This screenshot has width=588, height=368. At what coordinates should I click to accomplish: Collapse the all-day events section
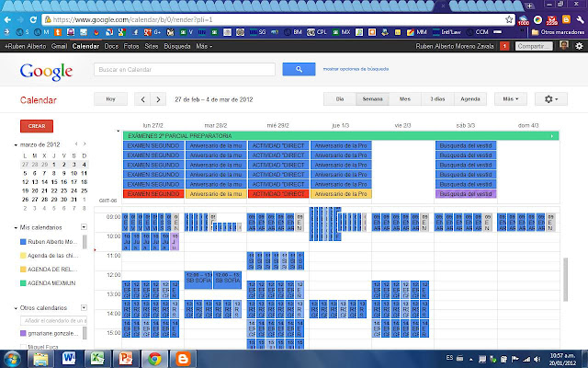(x=119, y=132)
